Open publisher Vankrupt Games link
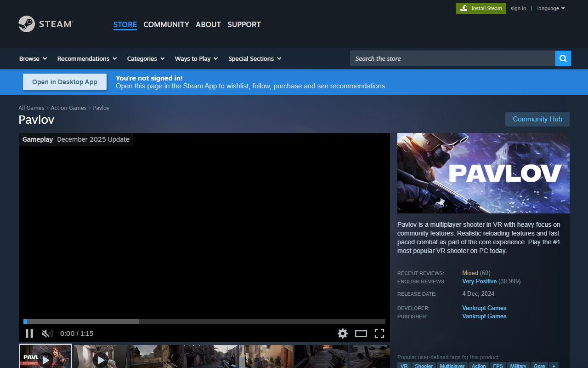The width and height of the screenshot is (588, 368). [x=484, y=316]
